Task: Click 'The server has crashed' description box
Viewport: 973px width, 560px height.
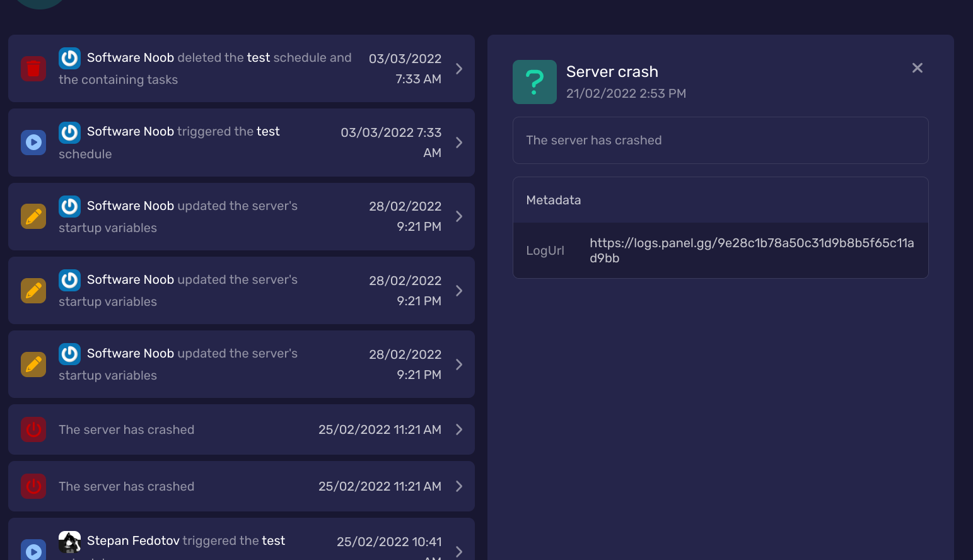Action: 720,140
